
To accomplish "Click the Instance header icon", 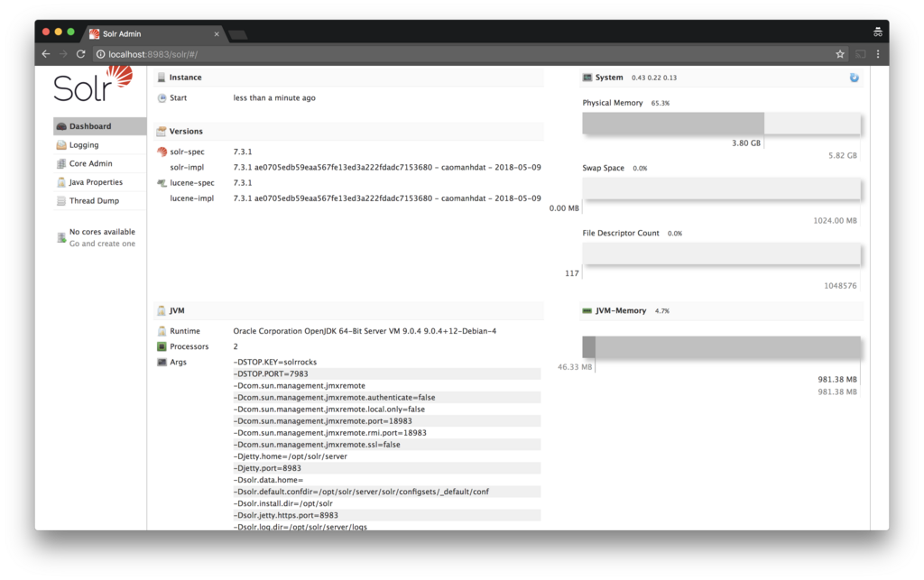I will click(162, 78).
